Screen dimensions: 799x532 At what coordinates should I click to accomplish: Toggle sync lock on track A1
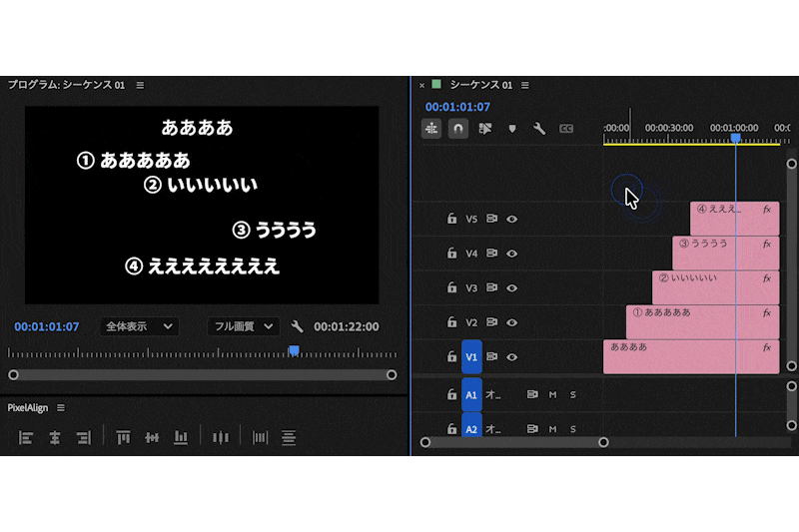(x=532, y=394)
